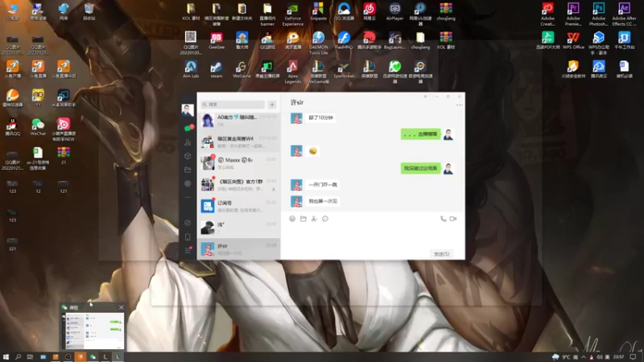
Task: Click own profile avatar in WeChat sidebar
Action: 188,109
